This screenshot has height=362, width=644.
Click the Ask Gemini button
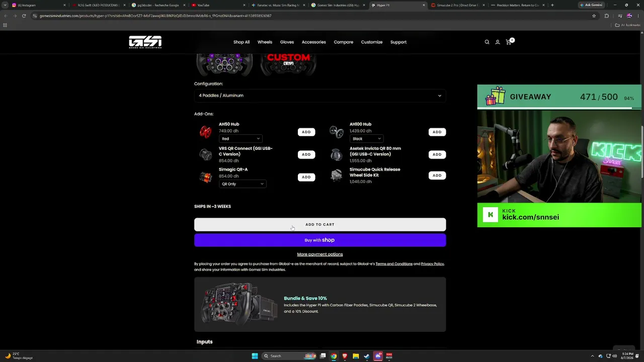(591, 5)
